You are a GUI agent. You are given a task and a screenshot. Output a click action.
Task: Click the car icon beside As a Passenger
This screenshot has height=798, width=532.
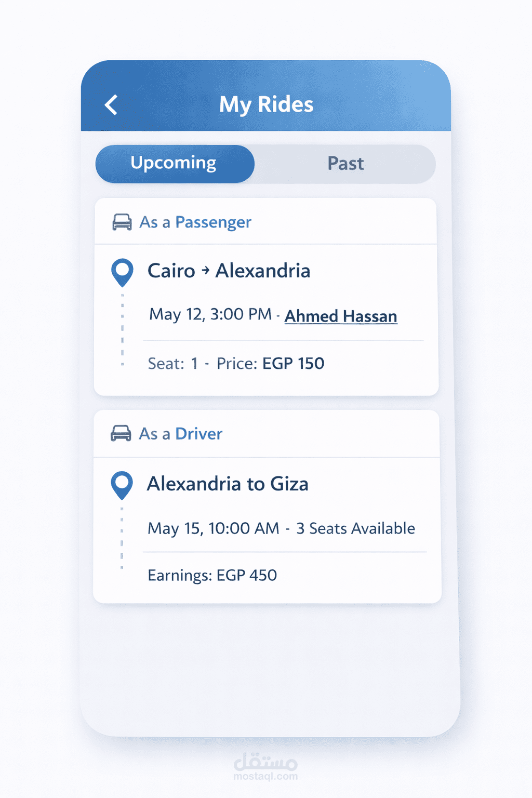pyautogui.click(x=122, y=222)
